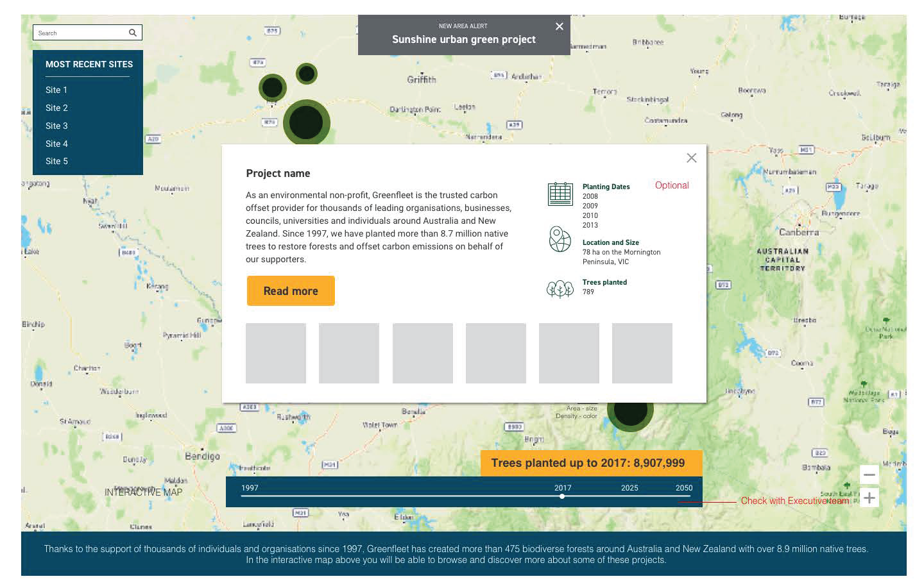
Task: Click the timeline slider handle at 2017
Action: point(562,496)
